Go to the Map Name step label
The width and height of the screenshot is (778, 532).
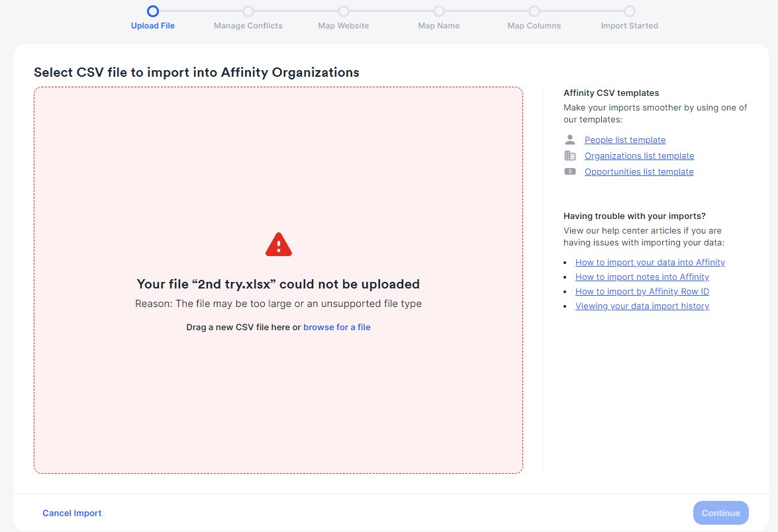coord(438,26)
